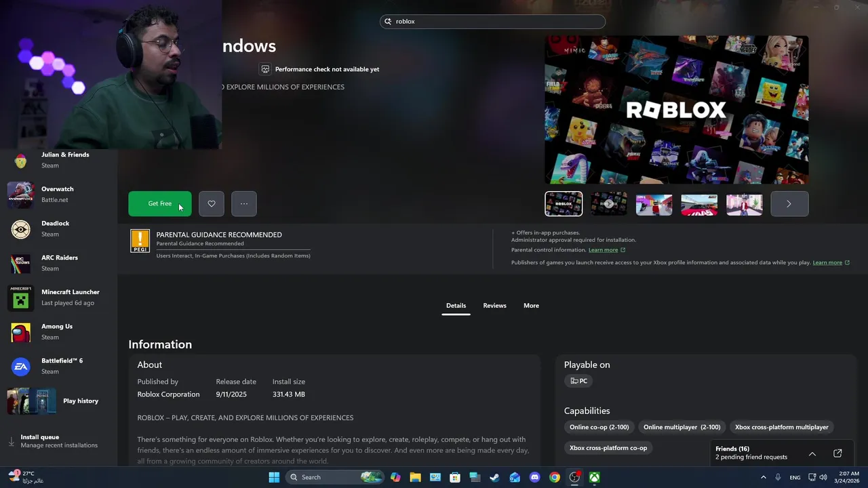This screenshot has height=488, width=868.
Task: Open Deadlock in the sidebar list
Action: [58, 229]
